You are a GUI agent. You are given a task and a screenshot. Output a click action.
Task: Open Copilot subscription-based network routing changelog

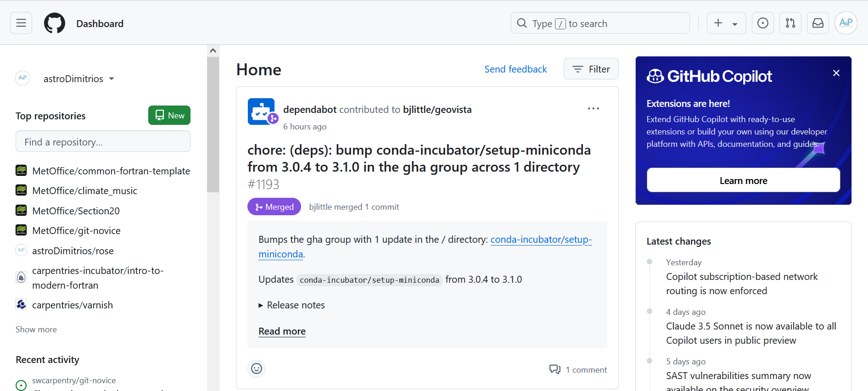pos(742,284)
